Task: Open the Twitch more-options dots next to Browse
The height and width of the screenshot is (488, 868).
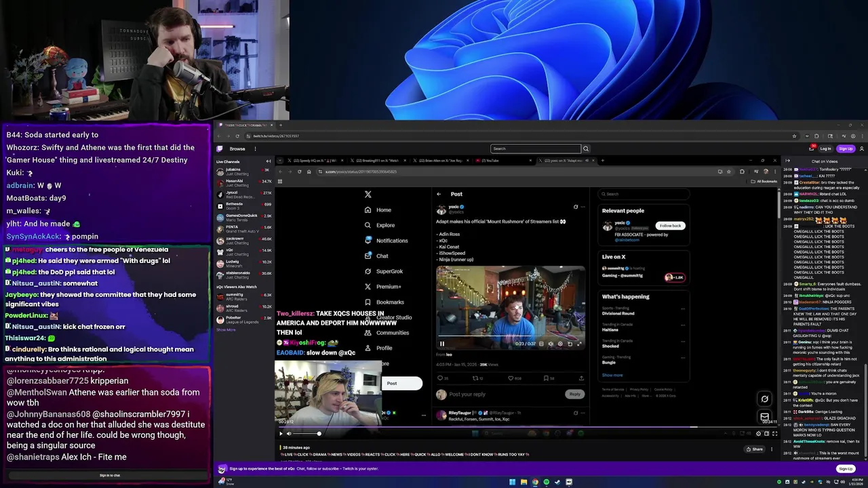Action: pyautogui.click(x=255, y=148)
